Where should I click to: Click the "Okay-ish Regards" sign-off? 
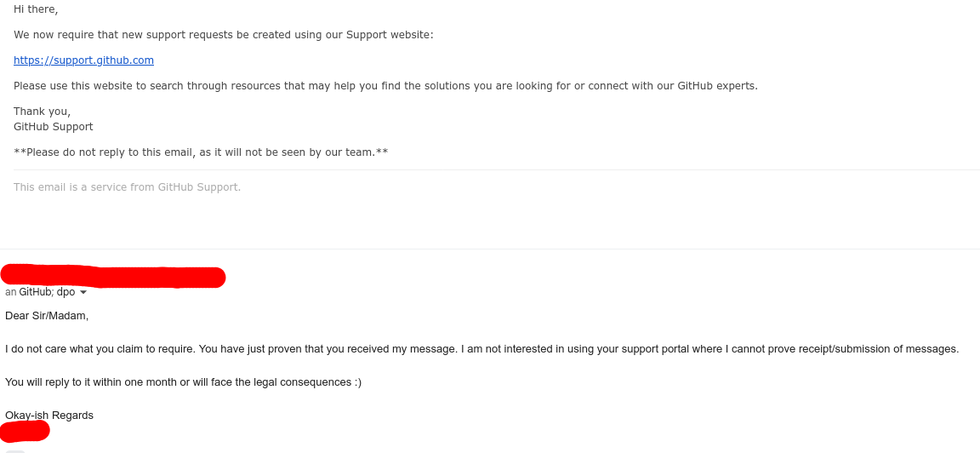49,415
